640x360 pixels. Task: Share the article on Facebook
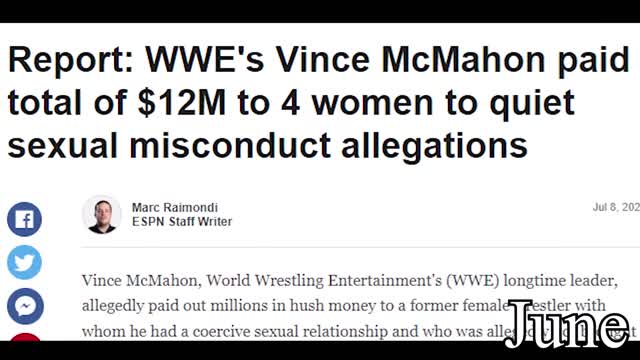24,219
